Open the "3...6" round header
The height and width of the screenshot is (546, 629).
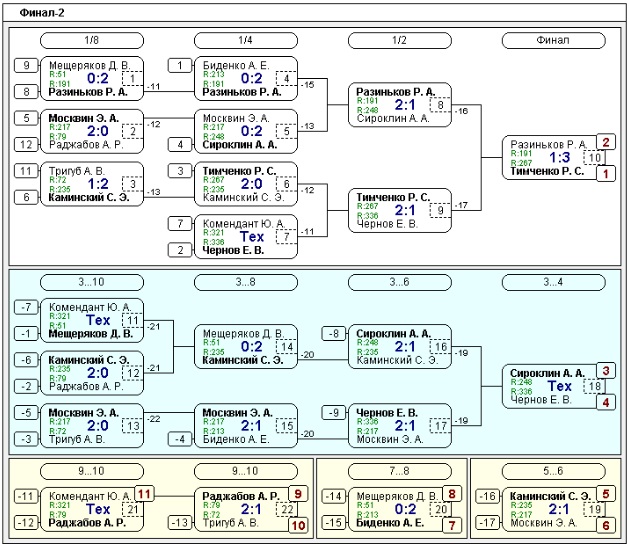coord(400,282)
